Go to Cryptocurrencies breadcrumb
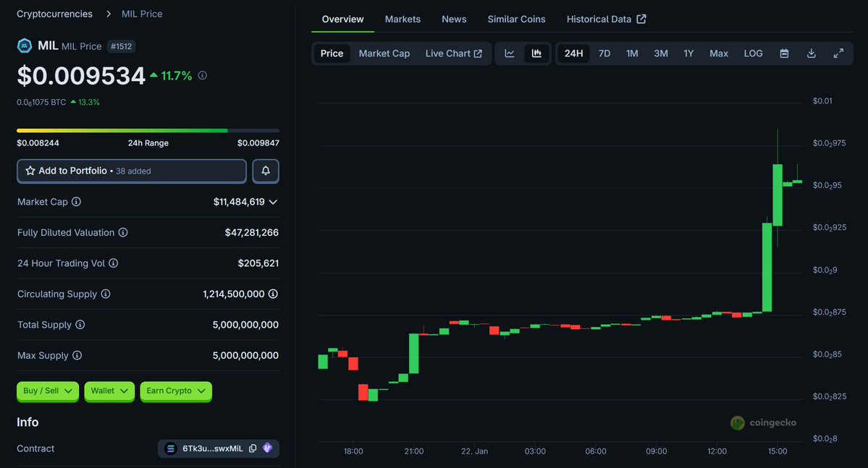The height and width of the screenshot is (468, 868). pyautogui.click(x=54, y=14)
